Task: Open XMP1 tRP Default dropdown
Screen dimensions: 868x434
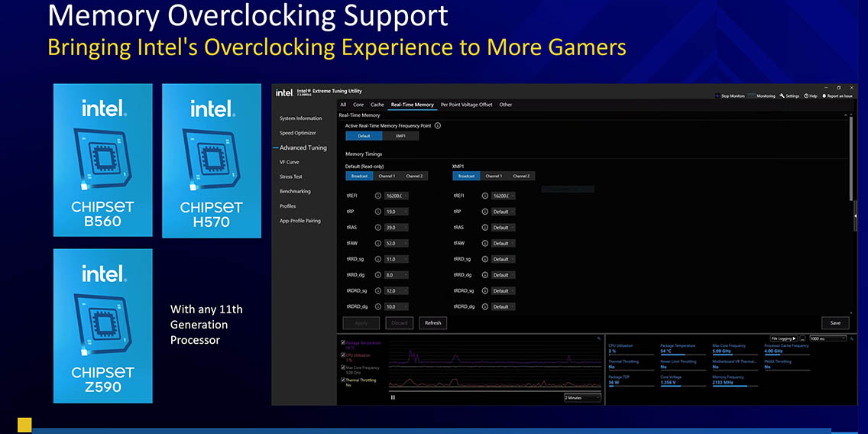Action: 504,212
